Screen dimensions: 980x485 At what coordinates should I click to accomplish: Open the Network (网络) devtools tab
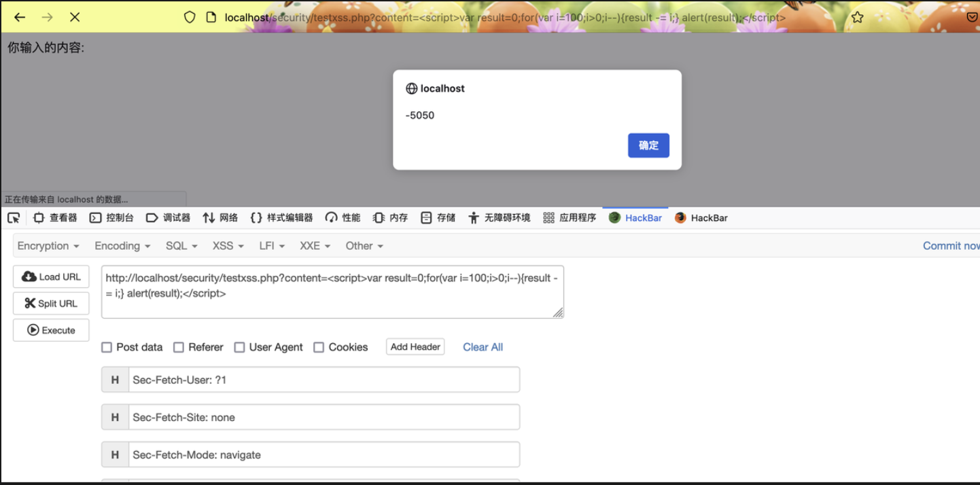pos(220,217)
